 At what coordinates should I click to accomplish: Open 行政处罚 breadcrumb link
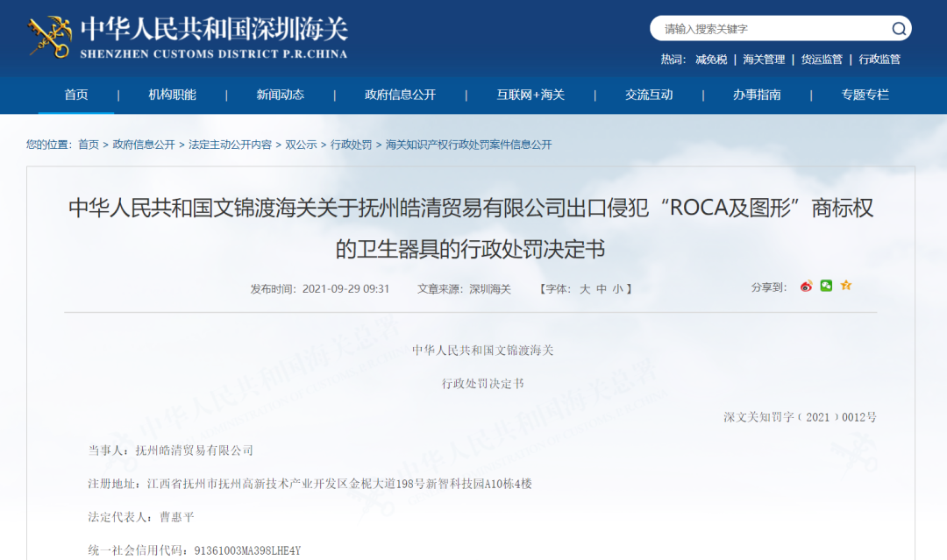[351, 145]
